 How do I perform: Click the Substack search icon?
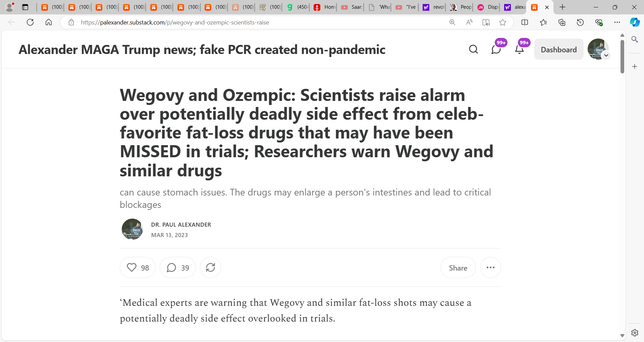point(473,49)
